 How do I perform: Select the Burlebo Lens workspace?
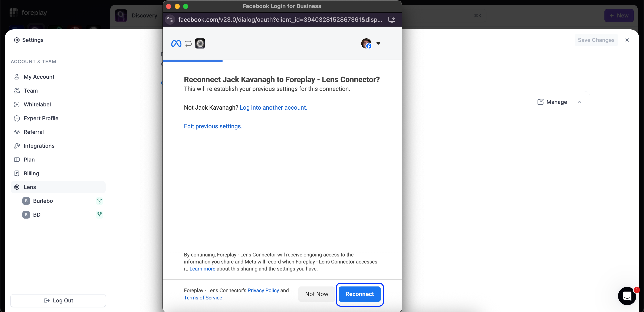62,201
